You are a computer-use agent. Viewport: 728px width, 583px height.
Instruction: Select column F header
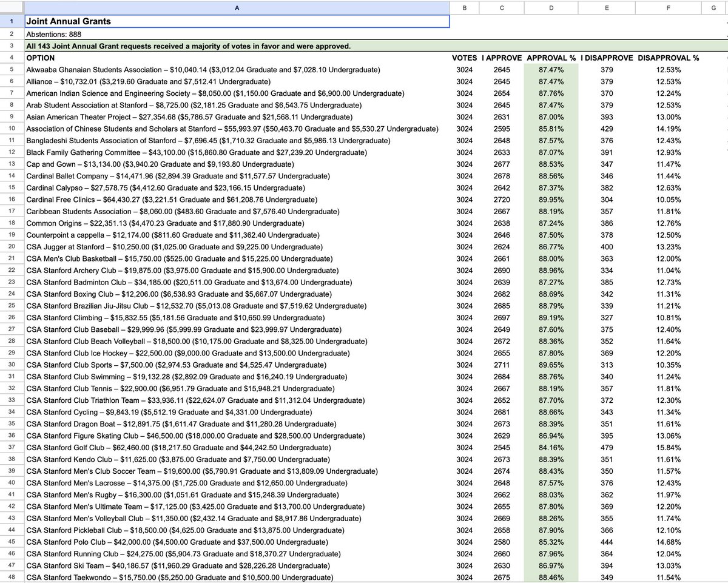click(x=669, y=7)
